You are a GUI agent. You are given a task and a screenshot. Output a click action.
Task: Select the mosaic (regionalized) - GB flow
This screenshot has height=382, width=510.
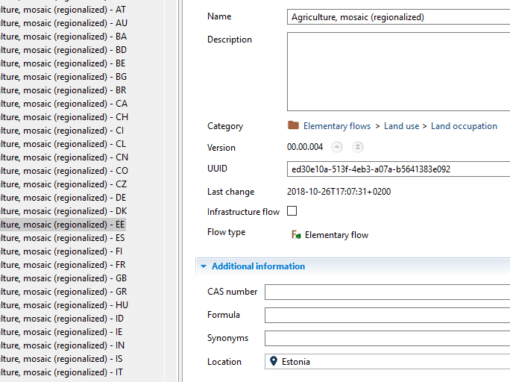pos(63,278)
